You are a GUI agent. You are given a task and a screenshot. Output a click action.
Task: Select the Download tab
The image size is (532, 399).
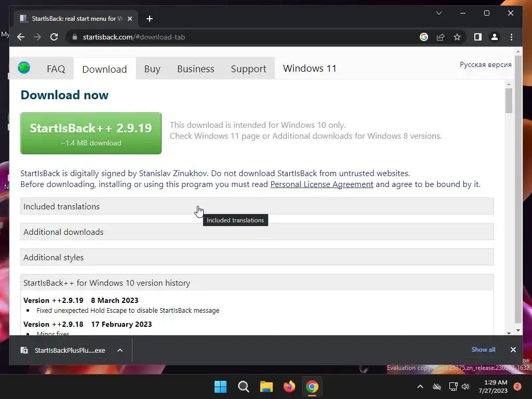tap(104, 69)
